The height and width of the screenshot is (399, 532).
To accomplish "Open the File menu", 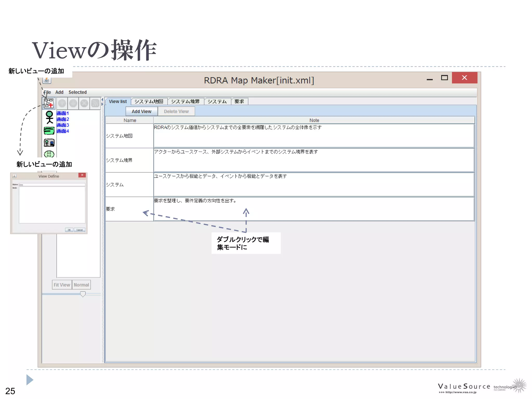I will pyautogui.click(x=47, y=92).
